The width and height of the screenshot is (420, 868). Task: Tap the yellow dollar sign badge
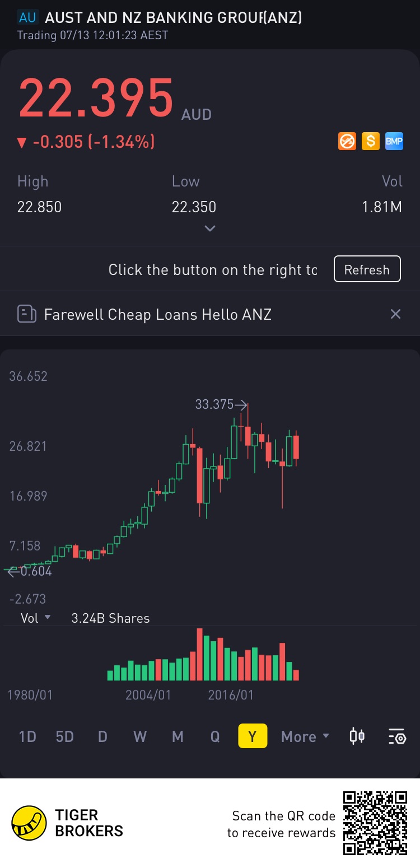[370, 141]
